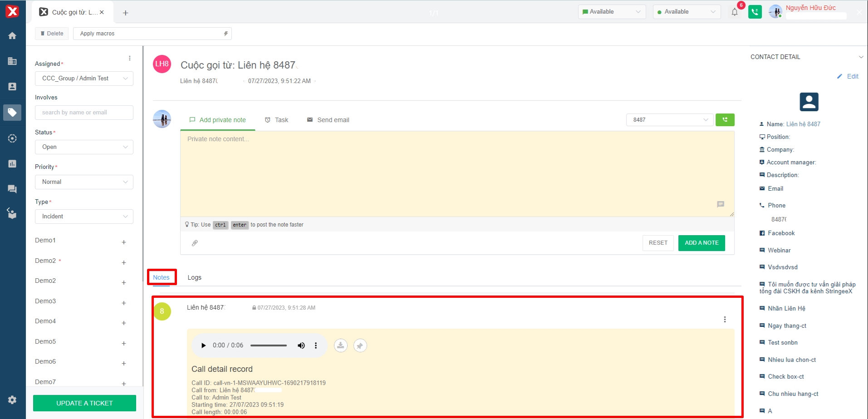Open the Priority dropdown set to Normal
Image resolution: width=868 pixels, height=419 pixels.
[x=84, y=182]
